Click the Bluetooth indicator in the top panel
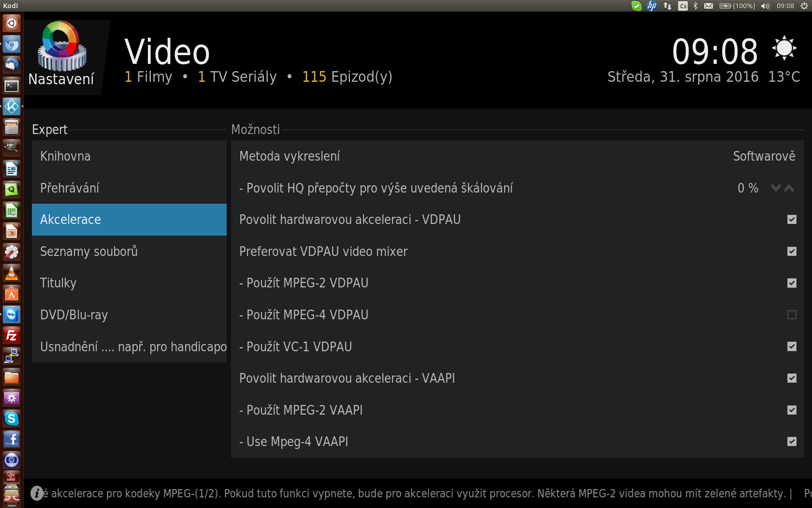 pyautogui.click(x=696, y=6)
